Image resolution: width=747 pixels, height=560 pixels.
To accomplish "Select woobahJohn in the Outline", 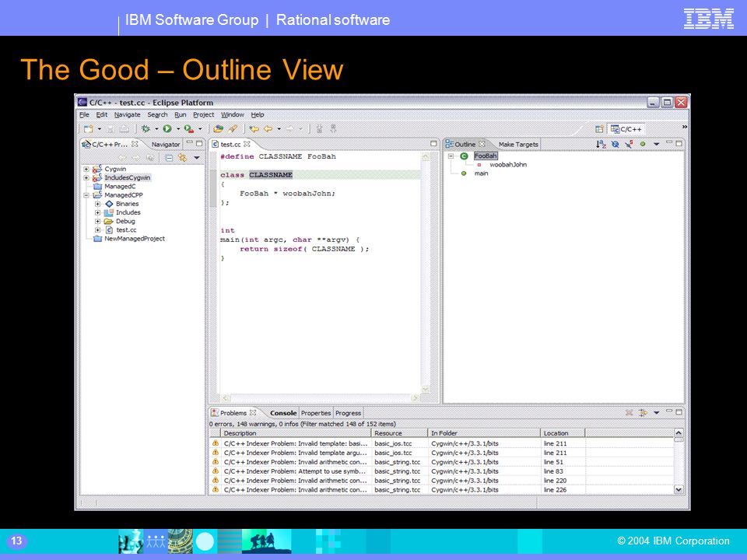I will 508,165.
